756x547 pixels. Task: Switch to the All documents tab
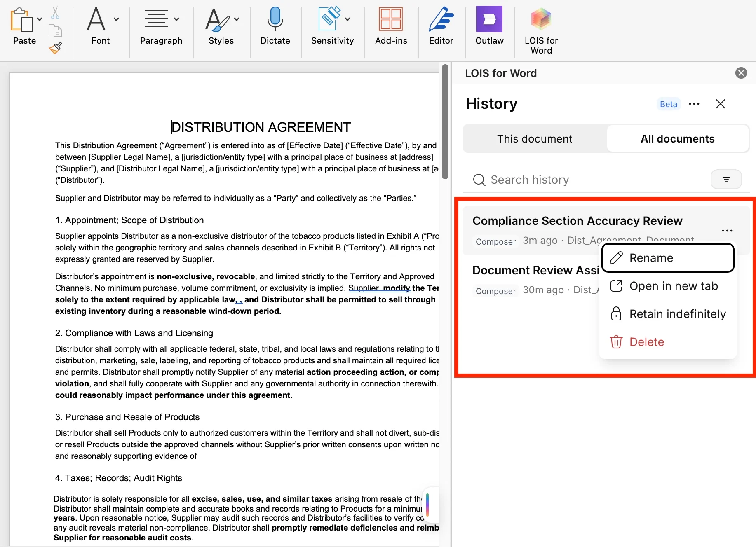click(678, 139)
